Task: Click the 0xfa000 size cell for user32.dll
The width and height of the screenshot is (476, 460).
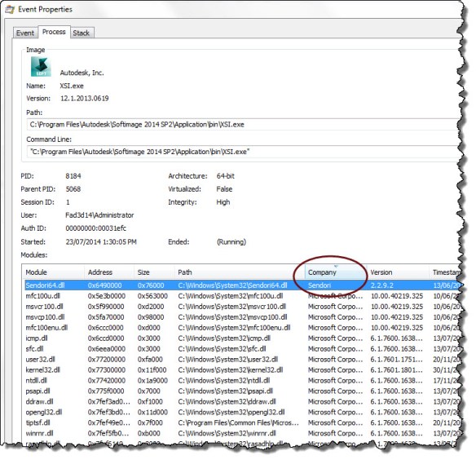Action: [x=150, y=360]
